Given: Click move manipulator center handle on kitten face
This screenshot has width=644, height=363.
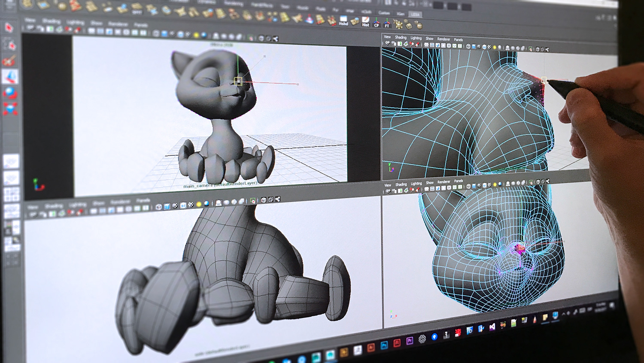Looking at the screenshot, I should [x=238, y=81].
